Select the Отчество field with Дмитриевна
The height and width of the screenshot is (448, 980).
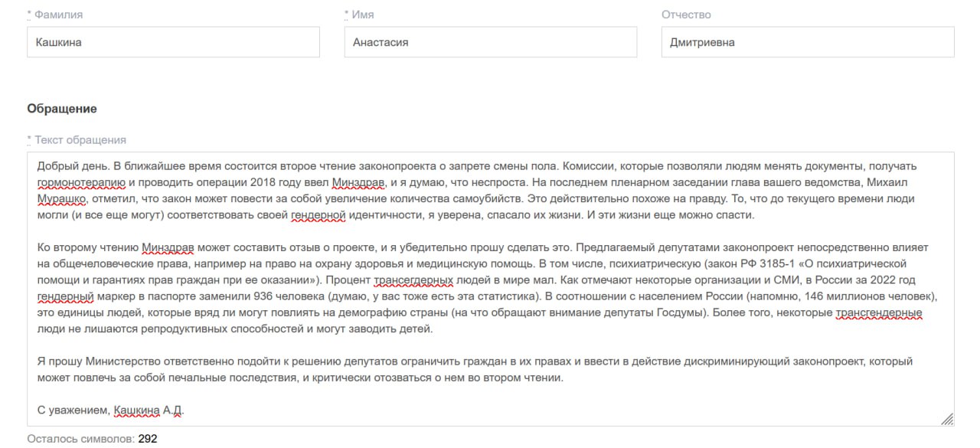tap(807, 43)
